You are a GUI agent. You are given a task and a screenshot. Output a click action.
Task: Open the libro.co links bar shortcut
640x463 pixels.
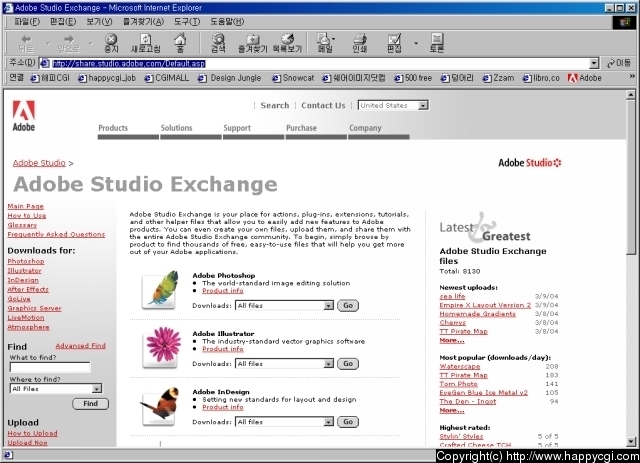tap(541, 78)
